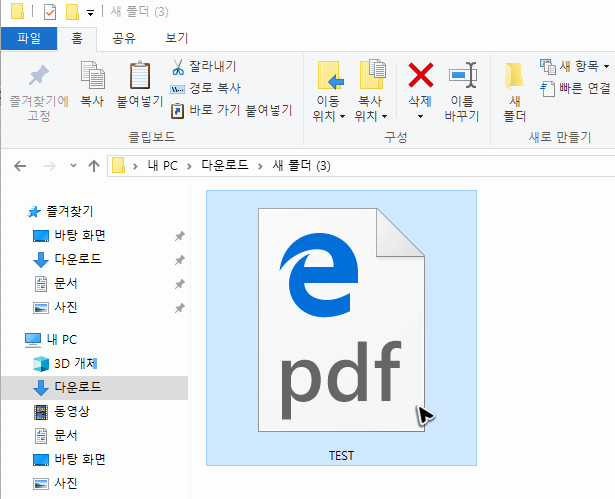The width and height of the screenshot is (615, 499).
Task: Click the TEST file name label
Action: (x=341, y=456)
